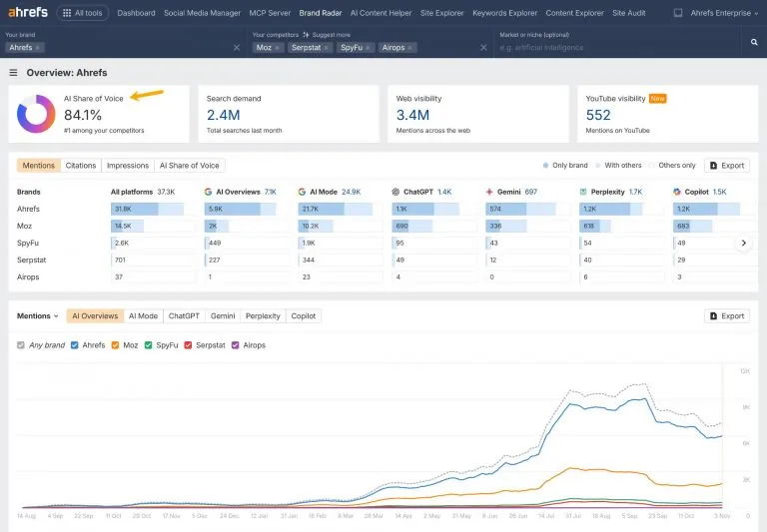Clear the Your brand field
Screen dimensions: 767x532
point(237,48)
